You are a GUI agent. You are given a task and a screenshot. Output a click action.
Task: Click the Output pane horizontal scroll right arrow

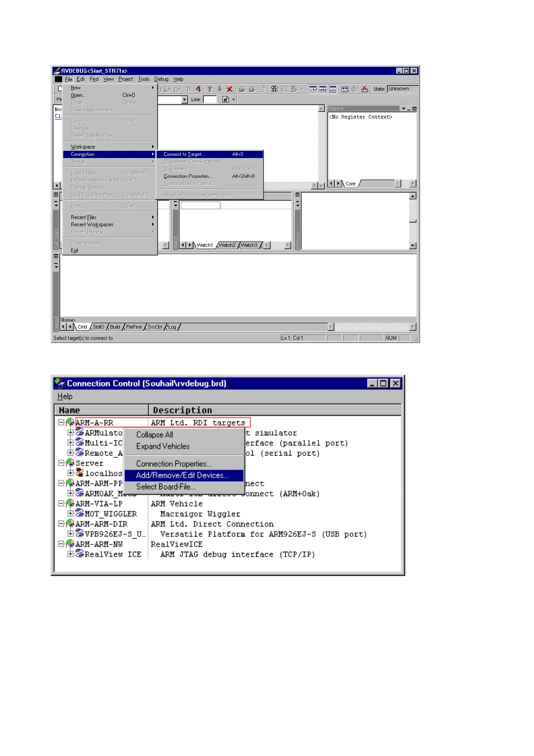pyautogui.click(x=413, y=327)
